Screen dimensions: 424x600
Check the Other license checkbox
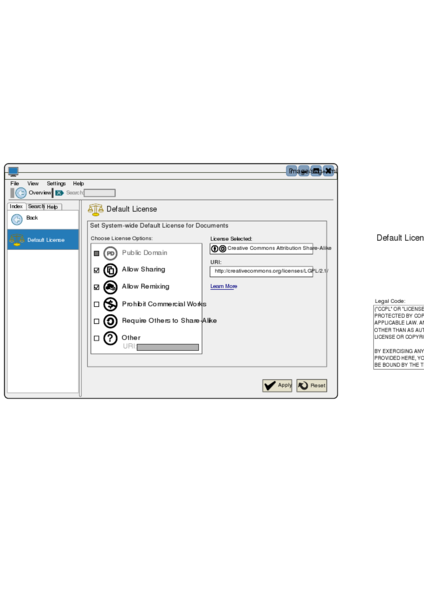click(x=96, y=338)
